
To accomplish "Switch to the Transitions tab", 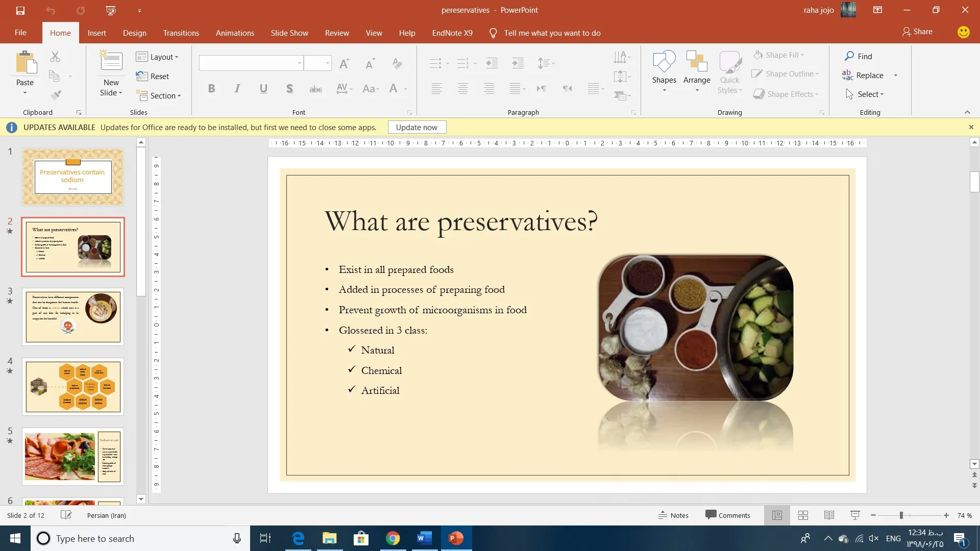I will (x=181, y=33).
